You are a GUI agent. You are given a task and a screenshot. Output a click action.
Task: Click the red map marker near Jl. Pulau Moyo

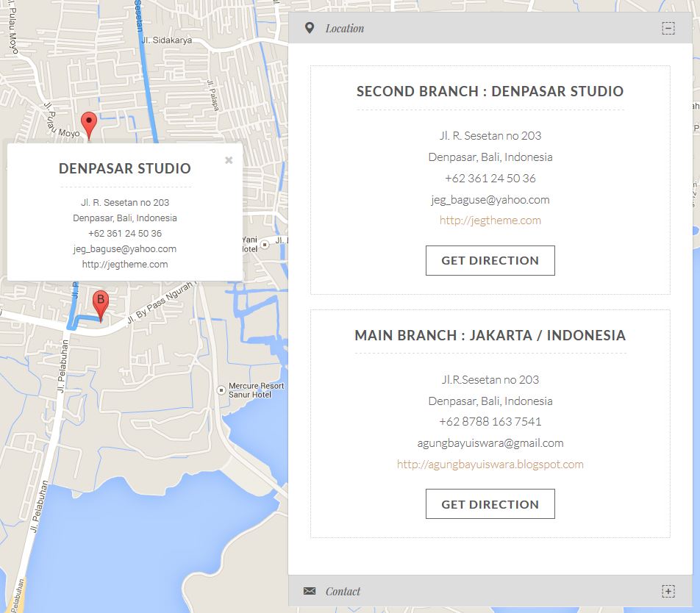click(x=89, y=123)
